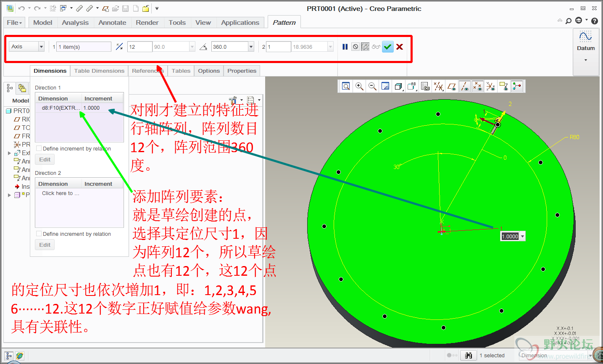Click the close window folder icon
603x364 pixels.
point(146,8)
